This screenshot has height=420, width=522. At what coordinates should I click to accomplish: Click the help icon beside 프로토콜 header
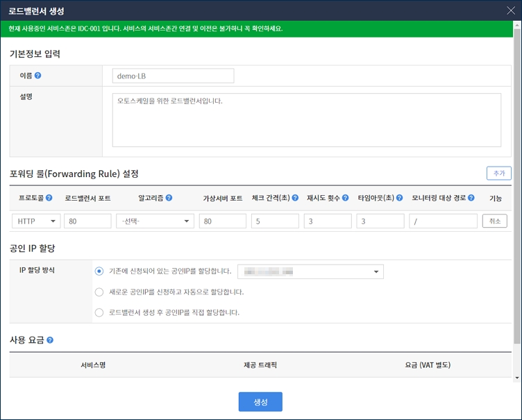(49, 198)
